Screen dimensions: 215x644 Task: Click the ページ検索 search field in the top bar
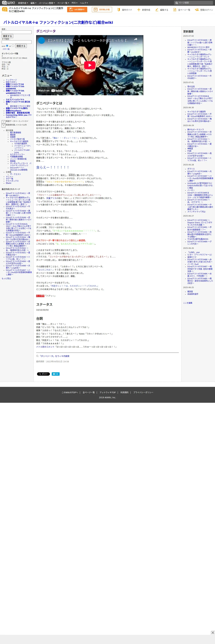193,3
